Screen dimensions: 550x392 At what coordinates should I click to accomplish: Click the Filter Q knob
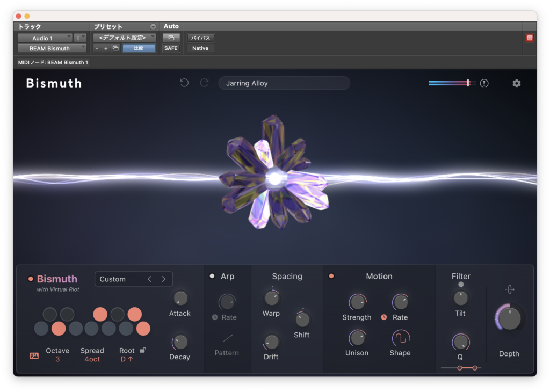[460, 342]
